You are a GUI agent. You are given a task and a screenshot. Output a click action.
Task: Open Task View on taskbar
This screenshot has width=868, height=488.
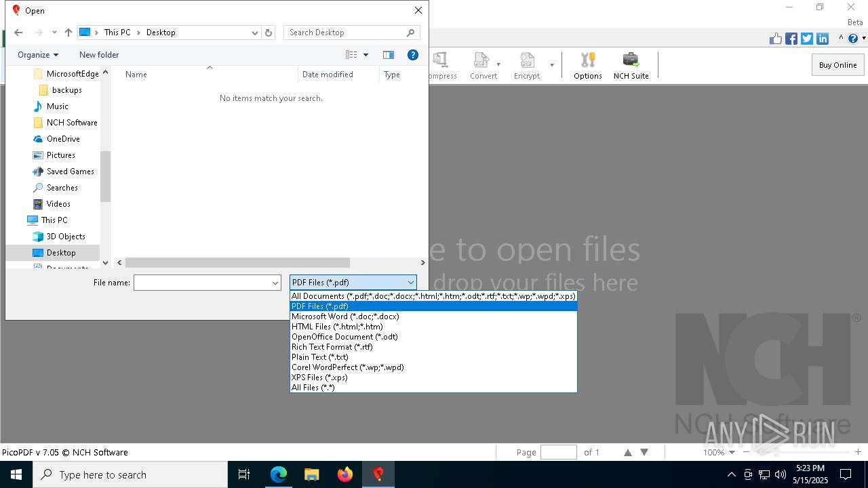click(x=244, y=474)
